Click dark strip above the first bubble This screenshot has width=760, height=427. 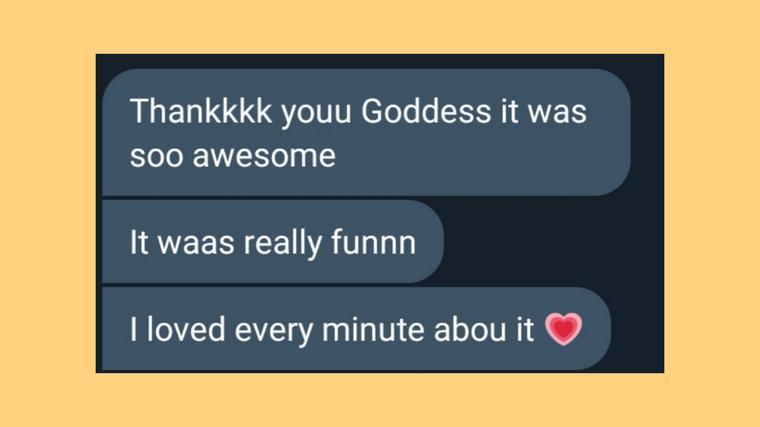point(380,61)
